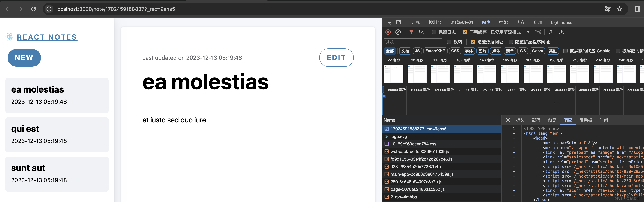
Task: Close the request details panel
Action: pyautogui.click(x=508, y=120)
